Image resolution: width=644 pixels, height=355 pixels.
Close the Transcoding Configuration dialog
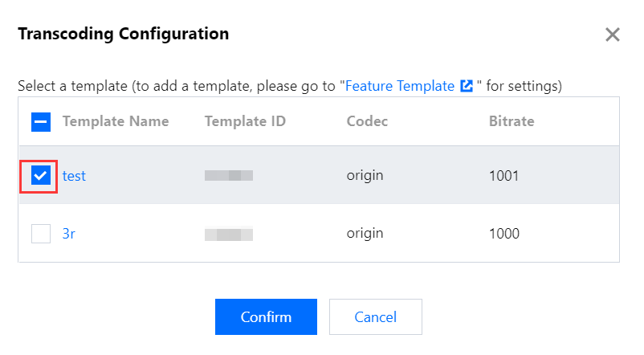click(x=613, y=35)
